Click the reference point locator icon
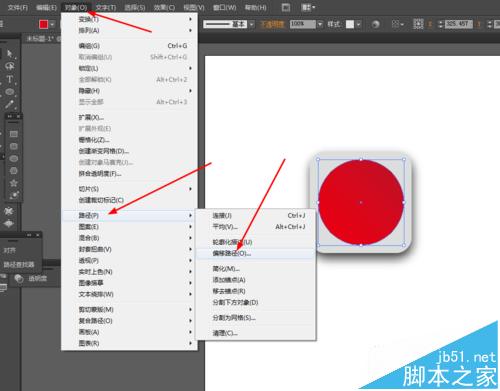Image resolution: width=500 pixels, height=391 pixels. pos(418,24)
